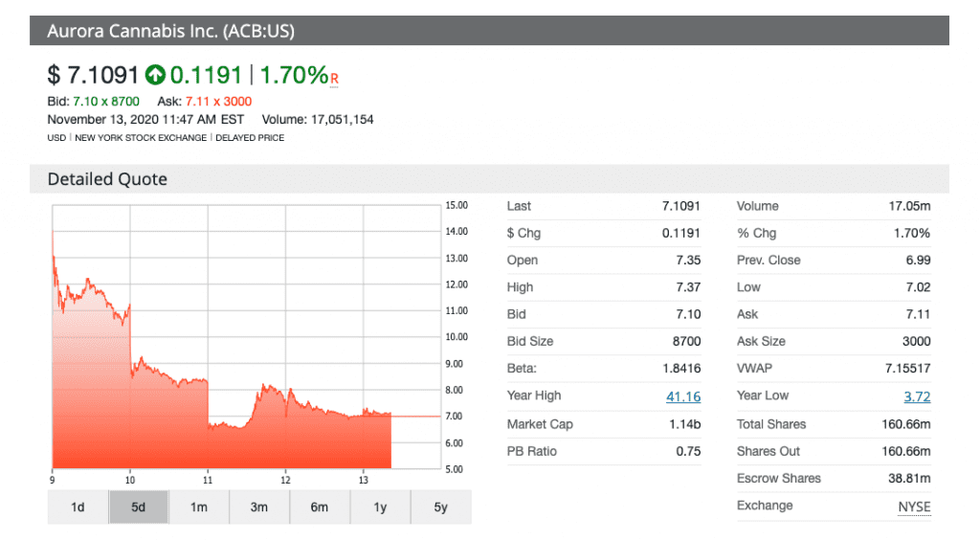Open the Year High 41.16 link
980x546 pixels.
(683, 396)
